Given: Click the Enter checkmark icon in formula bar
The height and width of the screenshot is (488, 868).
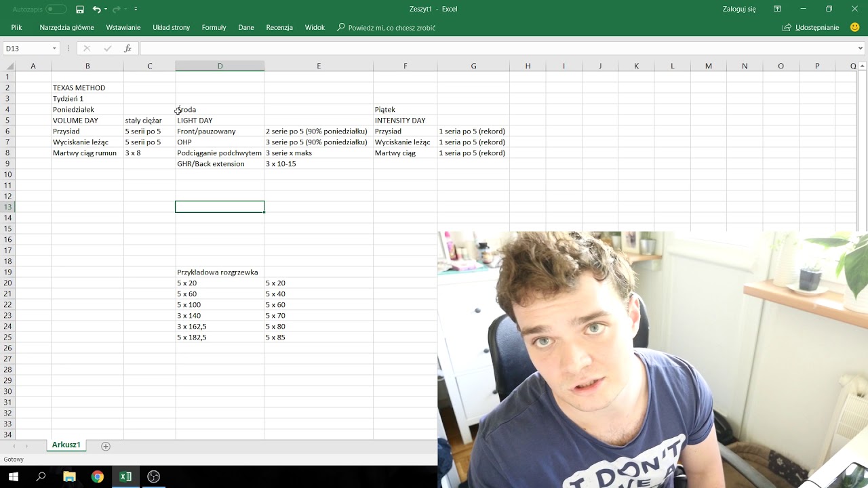Looking at the screenshot, I should [x=107, y=49].
